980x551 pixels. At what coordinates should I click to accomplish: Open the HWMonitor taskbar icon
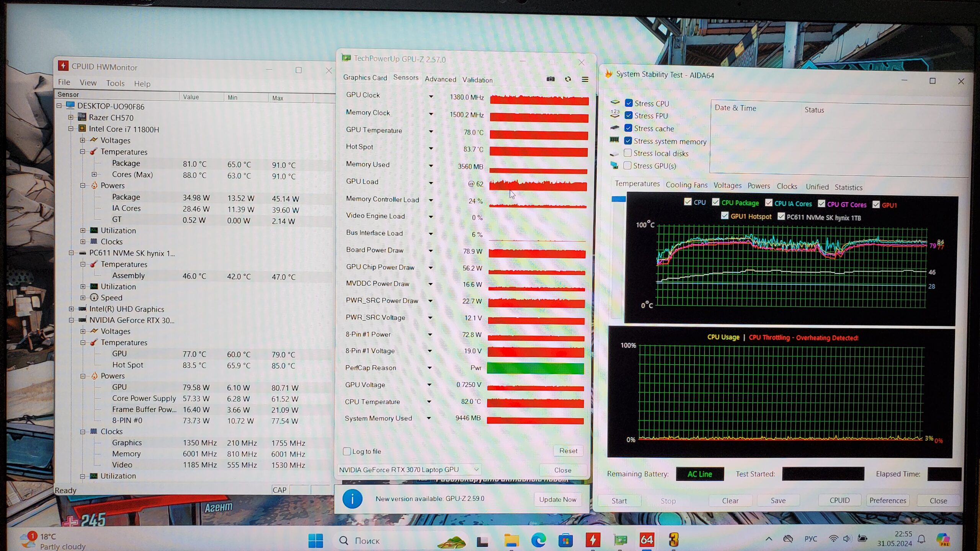(593, 540)
